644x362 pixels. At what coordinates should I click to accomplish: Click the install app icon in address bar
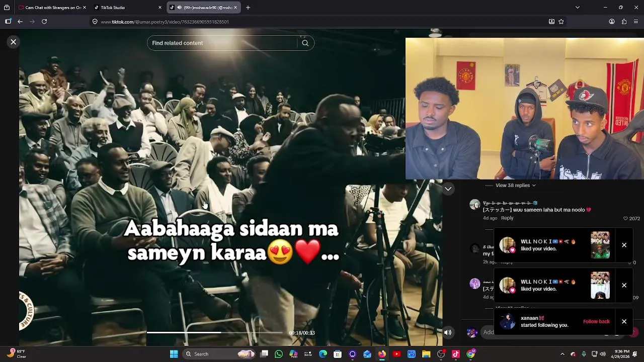[551, 22]
